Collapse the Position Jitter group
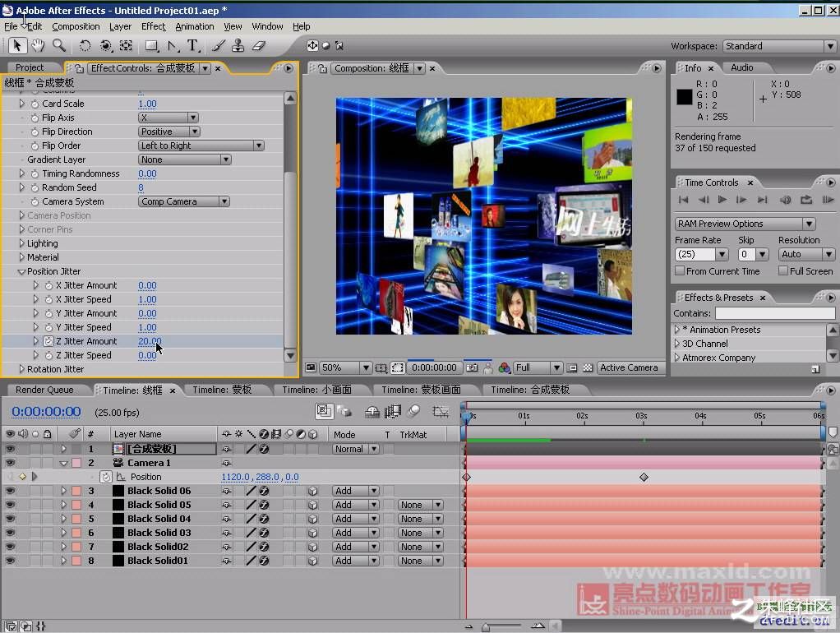The width and height of the screenshot is (840, 633). pyautogui.click(x=21, y=271)
